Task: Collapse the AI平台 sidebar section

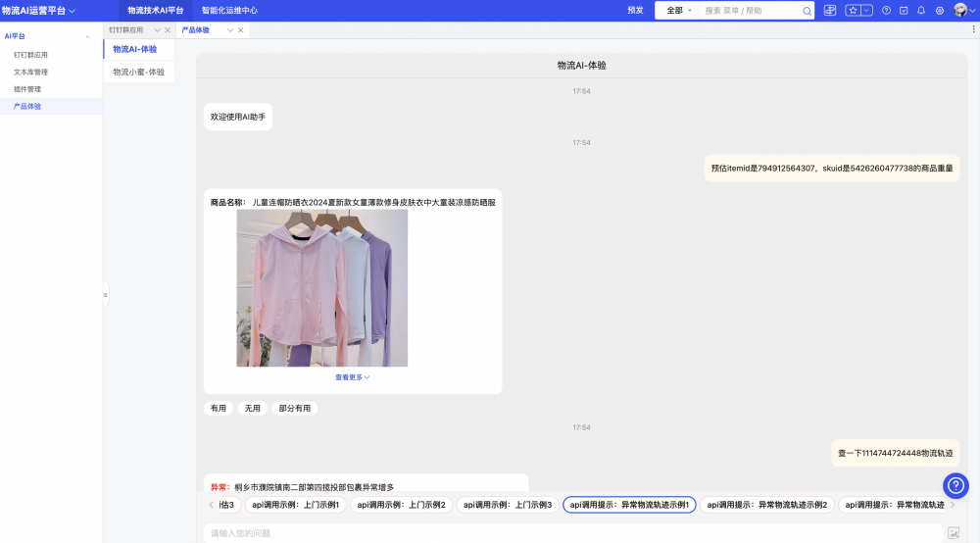Action: (87, 36)
